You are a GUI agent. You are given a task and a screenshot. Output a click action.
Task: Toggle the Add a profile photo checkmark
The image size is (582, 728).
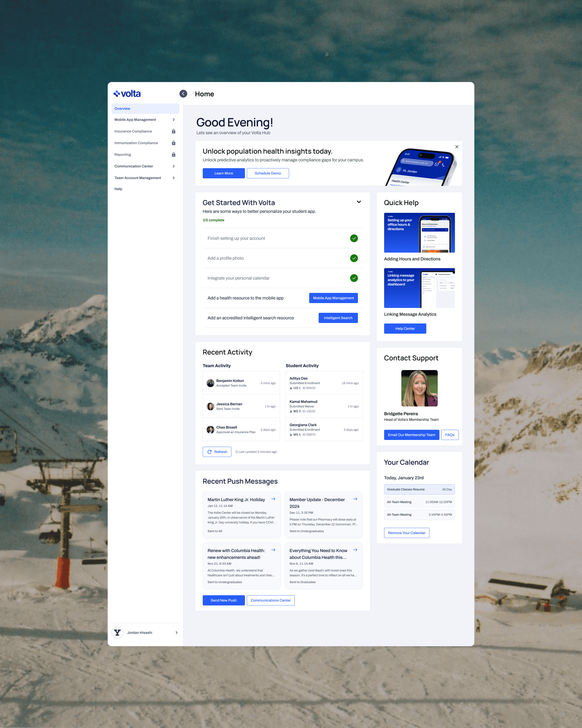point(354,258)
